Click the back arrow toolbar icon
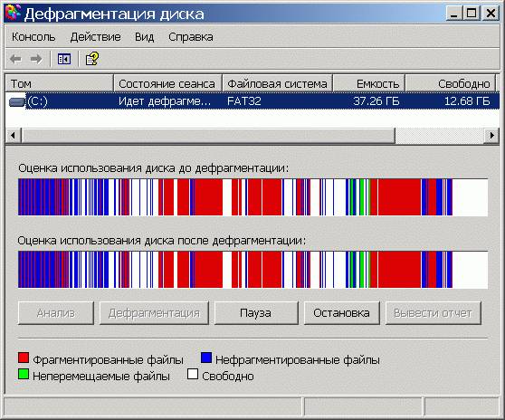Screen dimensions: 505x420 pos(15,59)
